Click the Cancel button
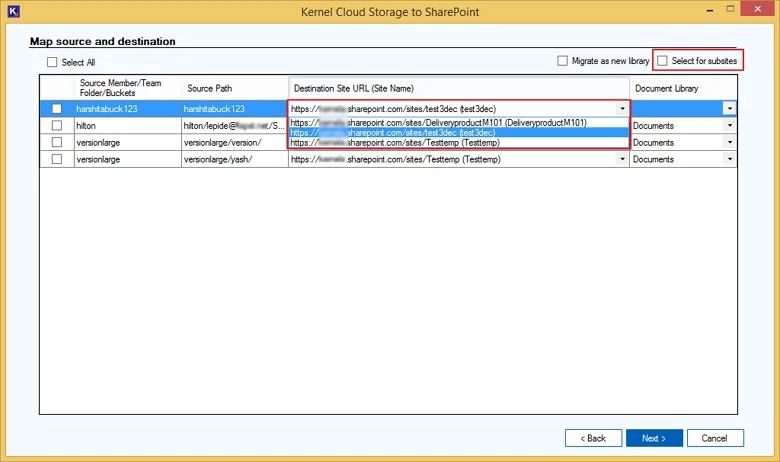780x462 pixels. pos(715,438)
